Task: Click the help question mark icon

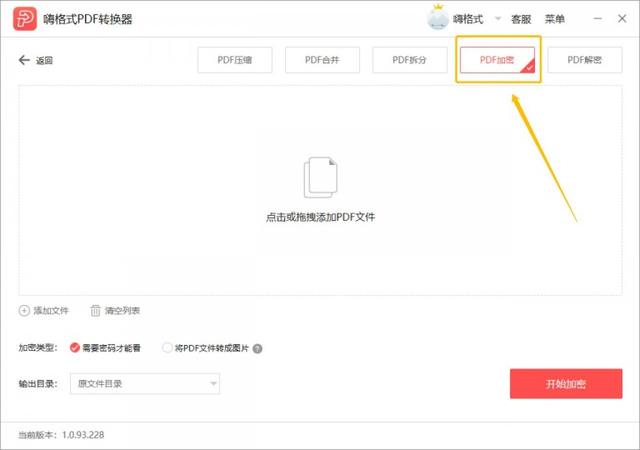Action: 258,348
